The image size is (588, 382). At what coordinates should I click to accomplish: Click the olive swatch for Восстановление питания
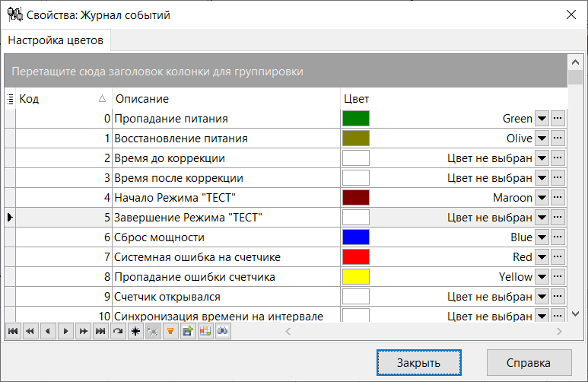click(356, 138)
